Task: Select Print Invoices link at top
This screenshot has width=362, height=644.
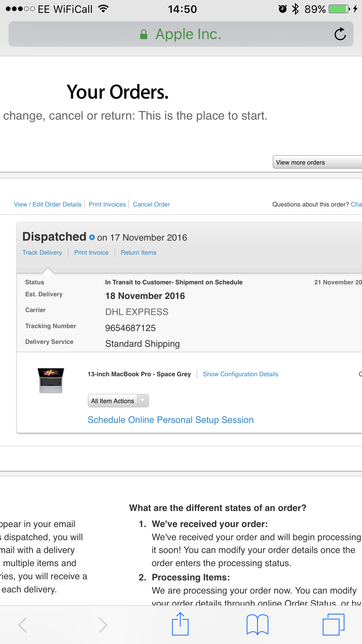Action: click(x=107, y=204)
